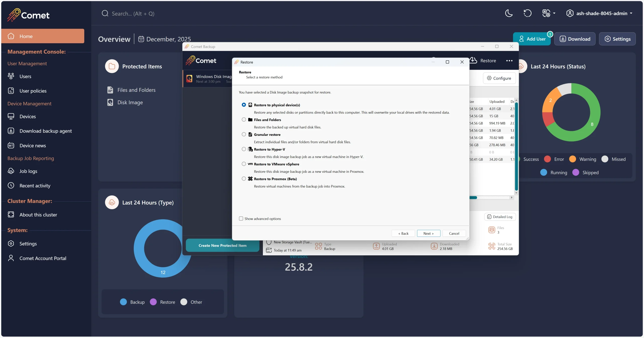Click the Next > button in the Restore dialog
The height and width of the screenshot is (338, 644).
[429, 233]
